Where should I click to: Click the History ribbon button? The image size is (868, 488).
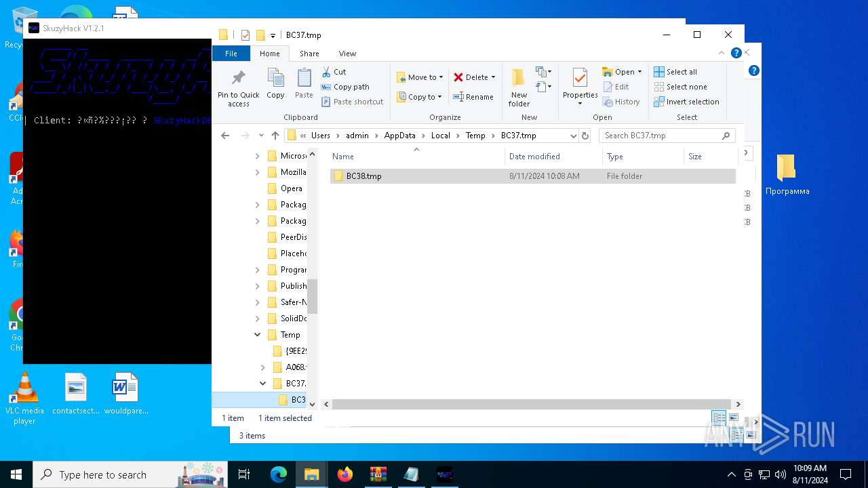620,102
